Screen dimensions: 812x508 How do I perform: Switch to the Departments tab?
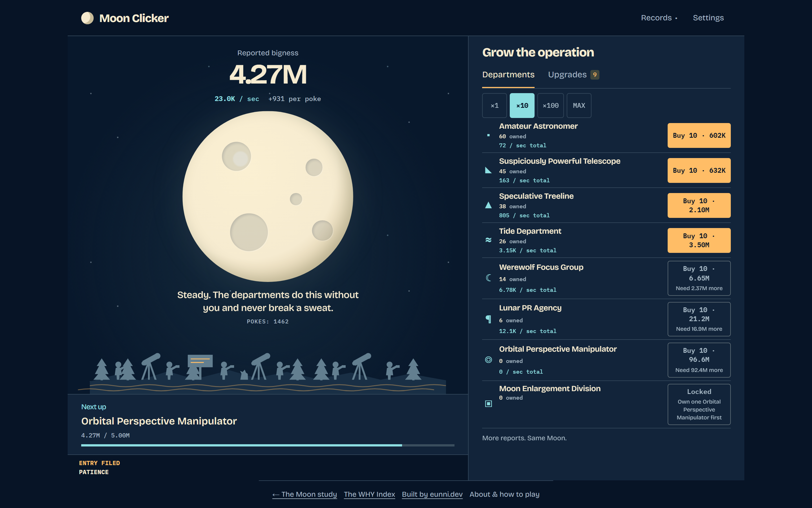coord(508,75)
